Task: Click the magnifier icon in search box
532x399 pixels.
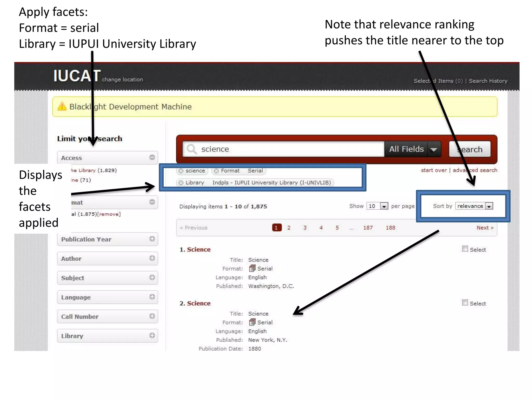Action: [x=192, y=149]
